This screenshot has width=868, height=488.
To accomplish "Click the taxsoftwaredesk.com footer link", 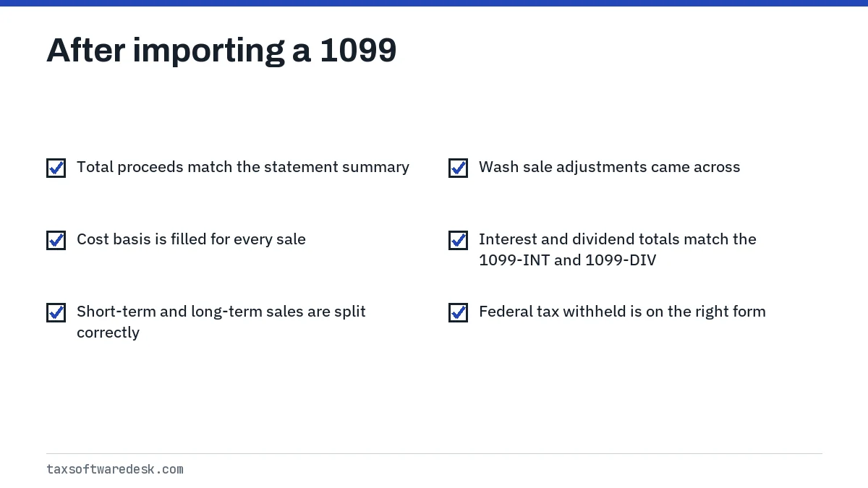I will [115, 469].
